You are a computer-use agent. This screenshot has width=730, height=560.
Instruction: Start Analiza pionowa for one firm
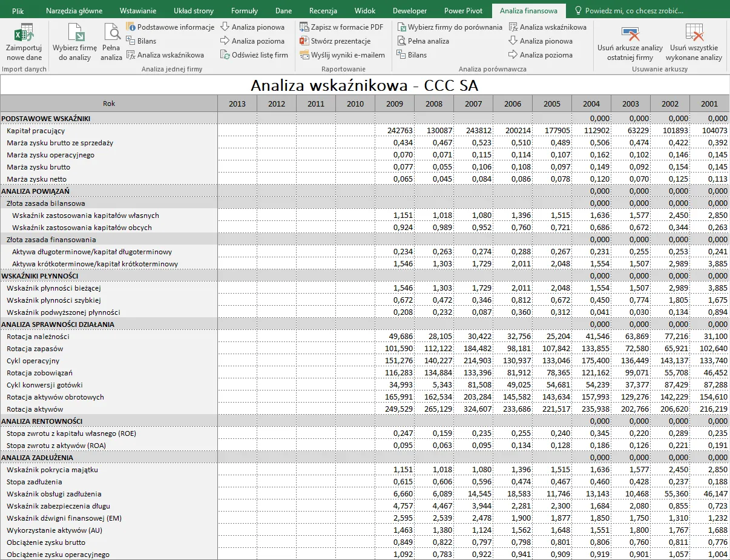click(227, 27)
